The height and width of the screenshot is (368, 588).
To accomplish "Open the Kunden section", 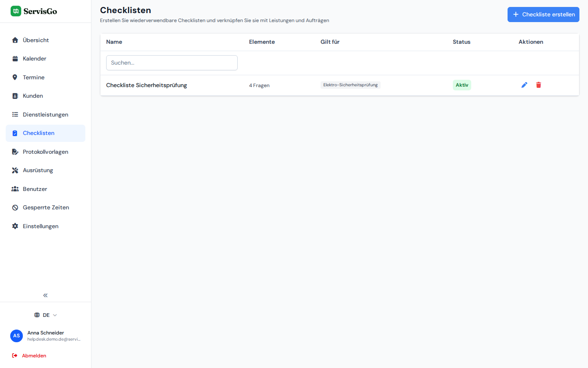I will tap(45, 96).
